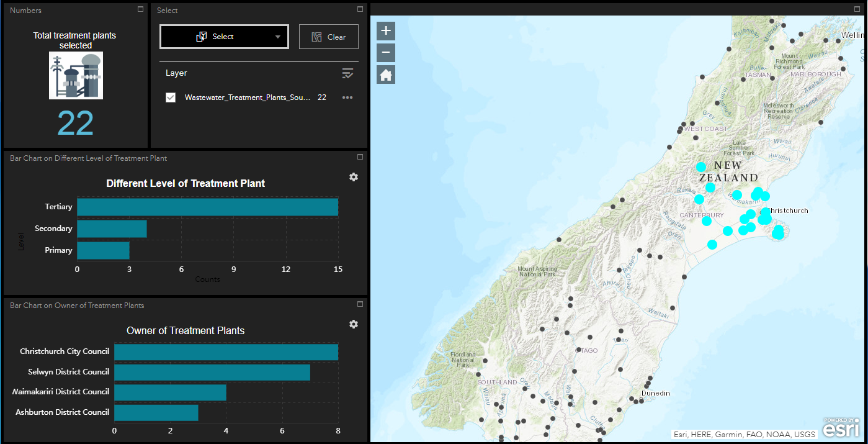This screenshot has height=444, width=868.
Task: Open the Select tool dropdown arrow
Action: click(x=277, y=37)
